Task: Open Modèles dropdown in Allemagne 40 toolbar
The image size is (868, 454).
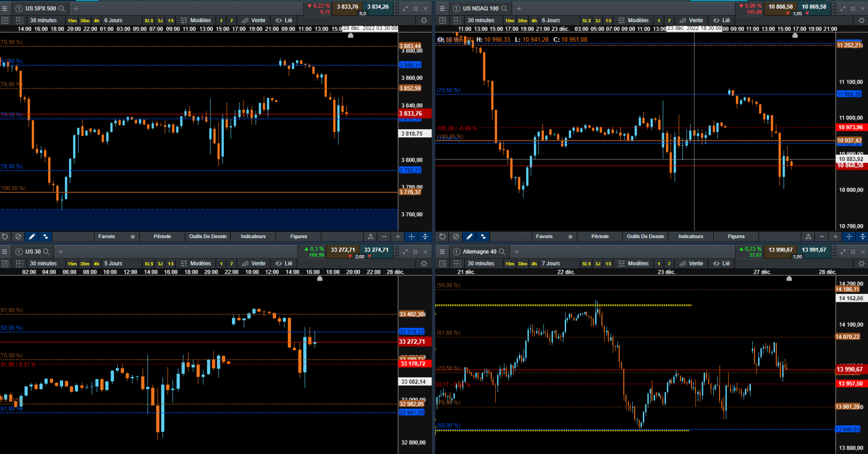Action: click(x=634, y=264)
